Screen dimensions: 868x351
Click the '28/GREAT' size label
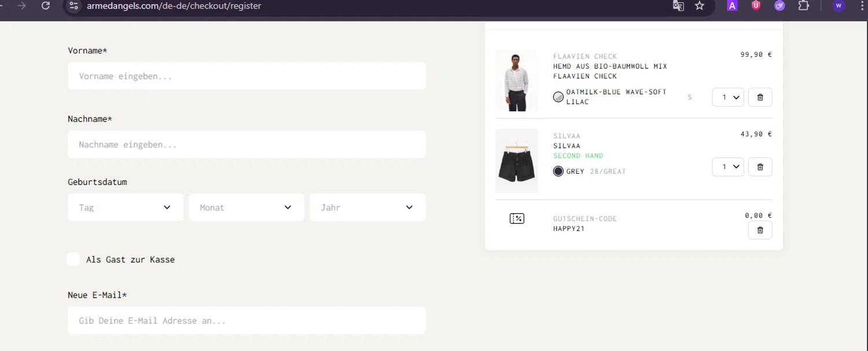click(608, 171)
